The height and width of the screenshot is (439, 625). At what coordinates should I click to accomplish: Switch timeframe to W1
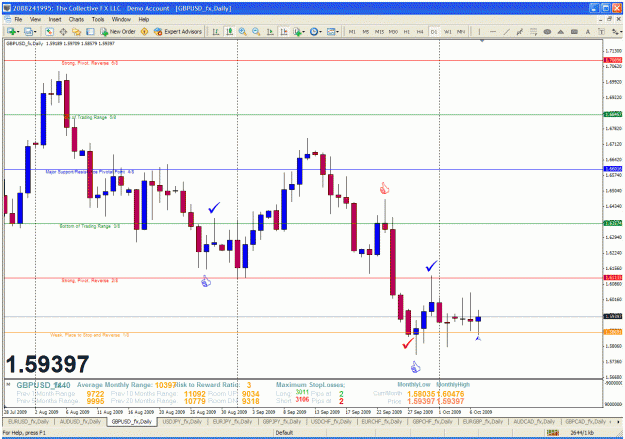pyautogui.click(x=448, y=31)
